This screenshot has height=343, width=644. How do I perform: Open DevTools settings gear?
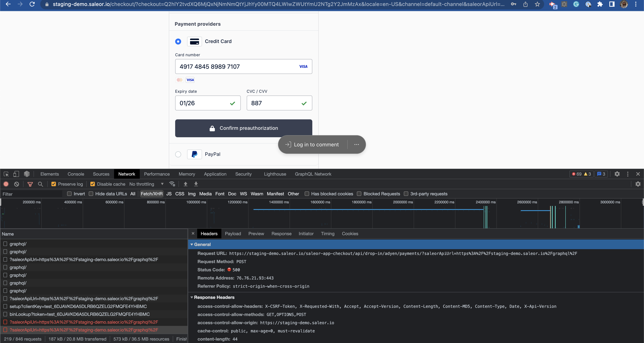tap(617, 174)
